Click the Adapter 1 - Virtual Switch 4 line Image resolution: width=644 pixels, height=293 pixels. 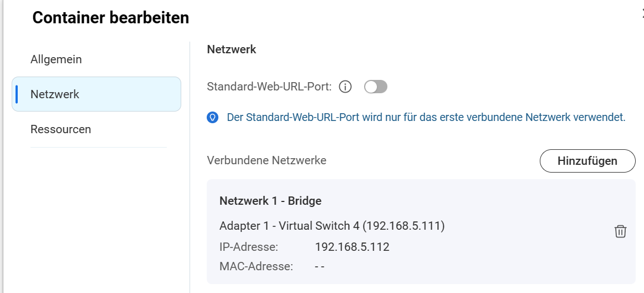point(332,226)
